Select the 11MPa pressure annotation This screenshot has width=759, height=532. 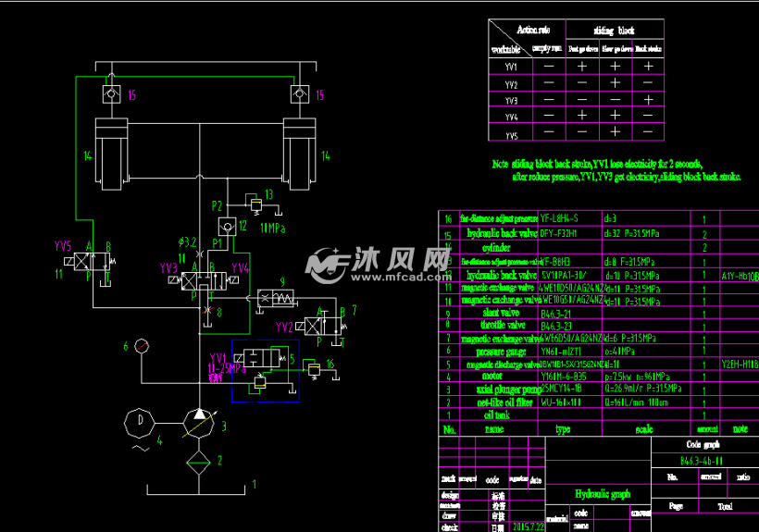click(x=272, y=228)
